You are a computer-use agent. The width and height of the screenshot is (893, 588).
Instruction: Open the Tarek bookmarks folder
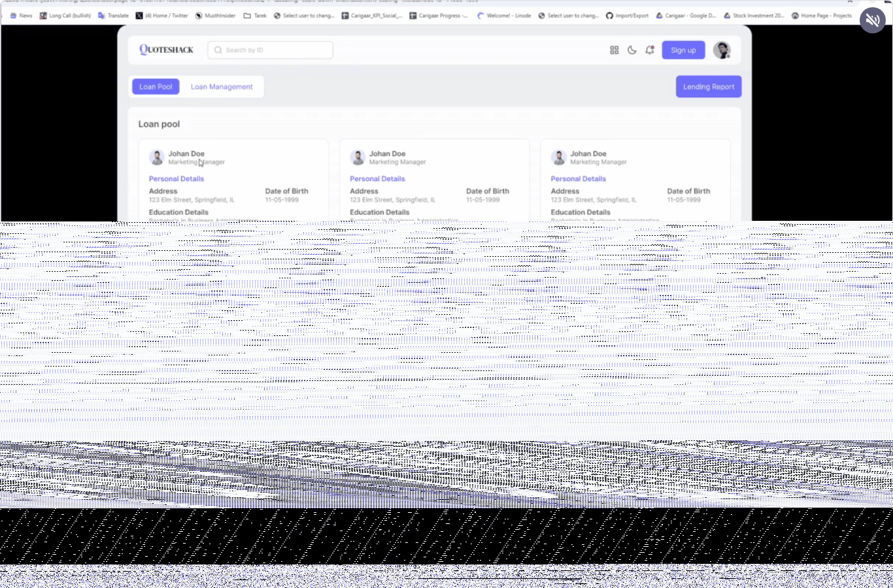[255, 16]
